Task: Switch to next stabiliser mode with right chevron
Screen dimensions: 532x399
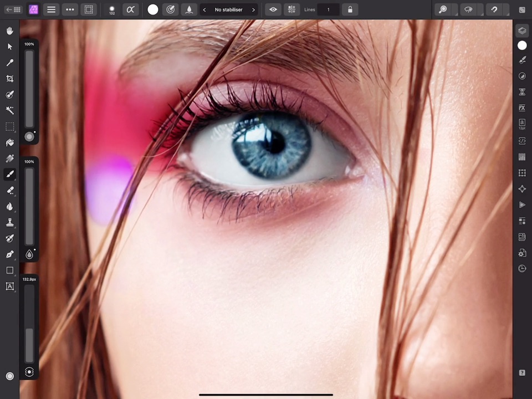Action: pyautogui.click(x=253, y=9)
